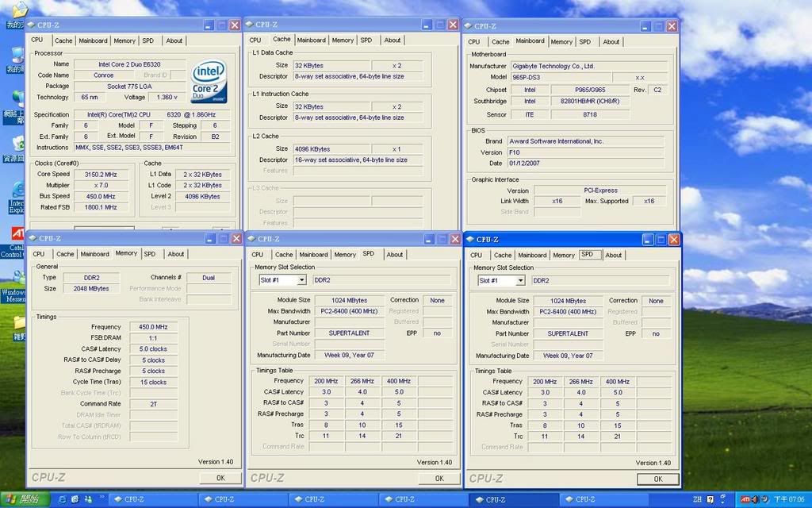Select the CPU tab in the Memory timings window

(38, 254)
